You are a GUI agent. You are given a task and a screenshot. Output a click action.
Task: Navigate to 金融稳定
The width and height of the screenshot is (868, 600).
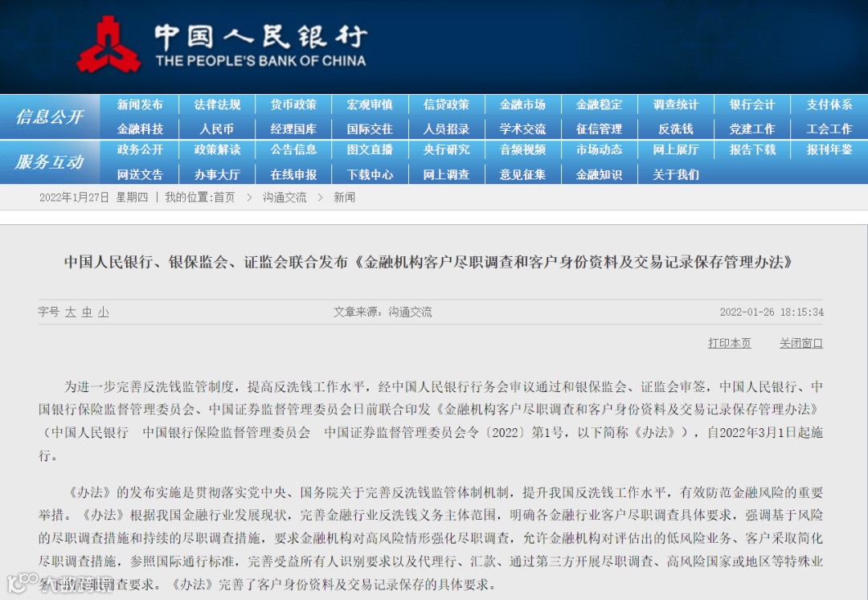[599, 104]
